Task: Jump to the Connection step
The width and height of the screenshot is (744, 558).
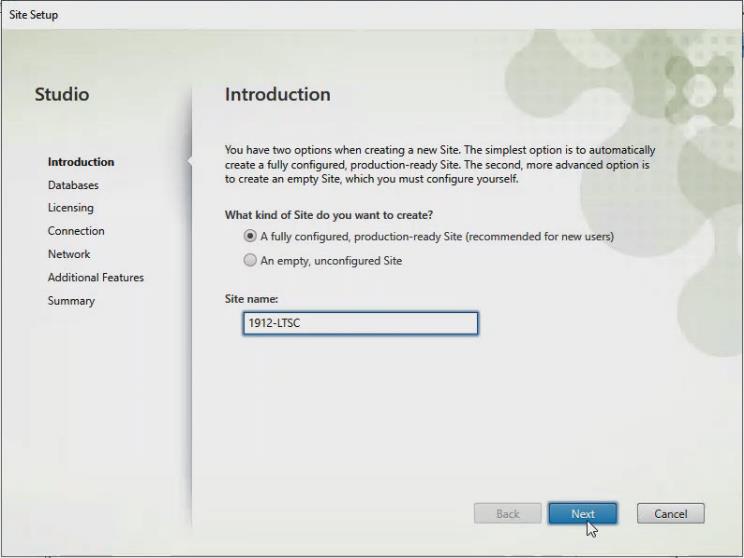Action: (x=76, y=231)
